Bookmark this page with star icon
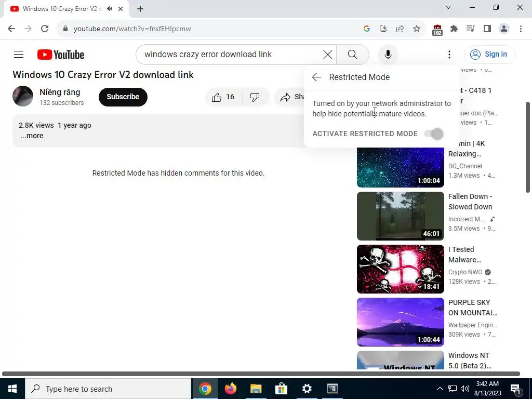Image resolution: width=532 pixels, height=399 pixels. (x=417, y=29)
